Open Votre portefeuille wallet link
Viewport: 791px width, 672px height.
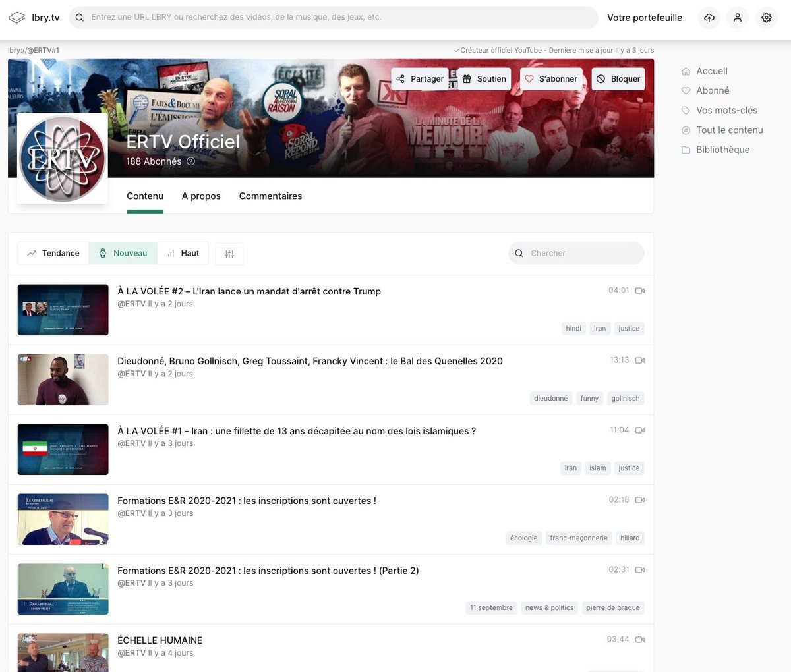pos(645,18)
